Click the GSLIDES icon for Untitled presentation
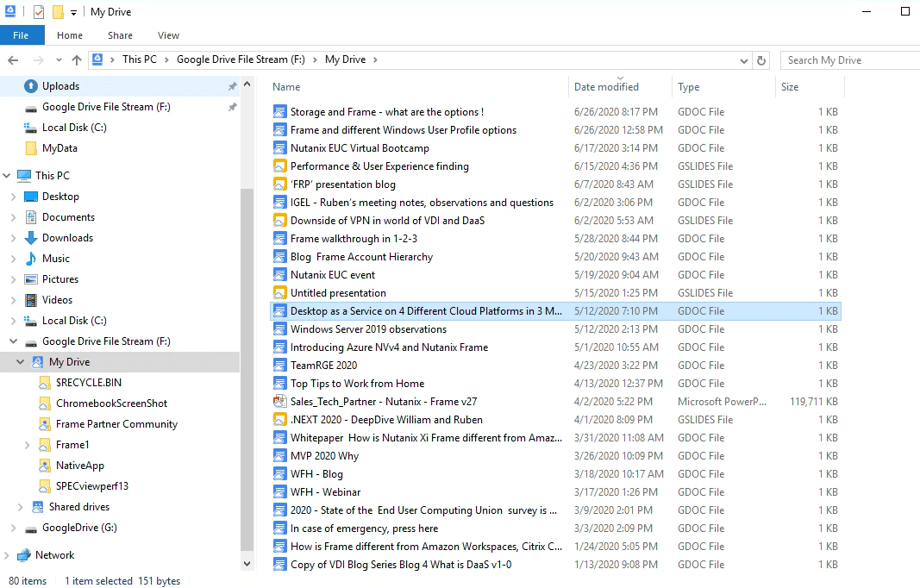 point(279,293)
